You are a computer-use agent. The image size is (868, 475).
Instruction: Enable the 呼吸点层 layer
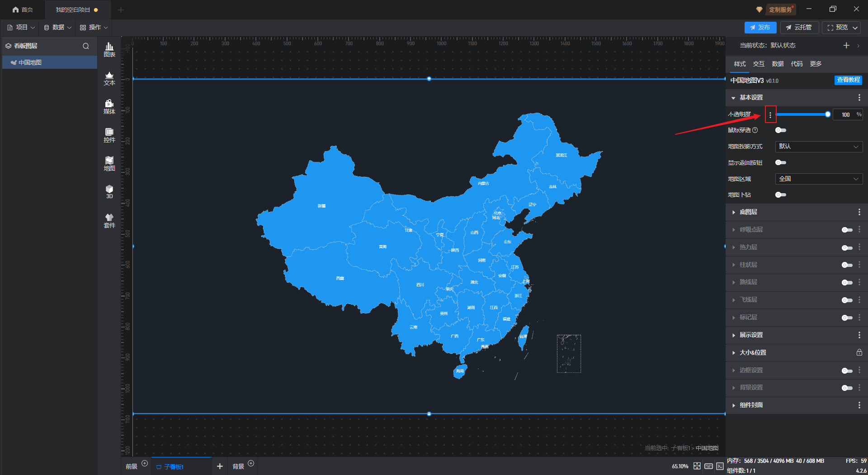point(847,230)
